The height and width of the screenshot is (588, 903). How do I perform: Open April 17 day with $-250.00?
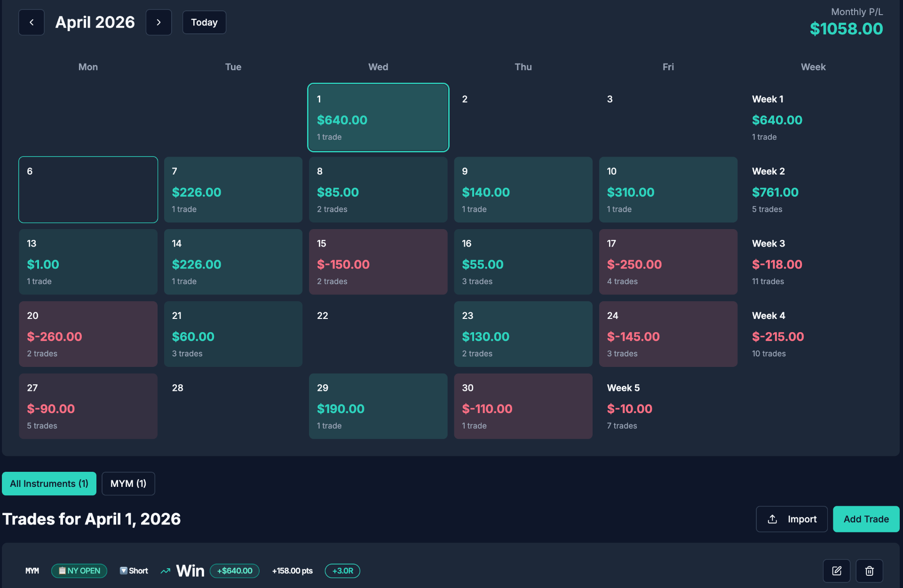pyautogui.click(x=668, y=262)
